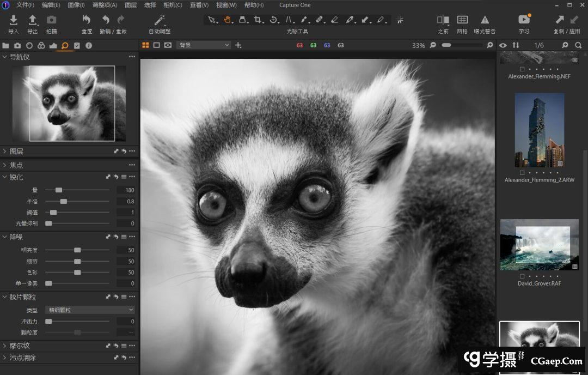The width and height of the screenshot is (588, 375).
Task: Open the 文件(F) menu
Action: click(x=25, y=5)
